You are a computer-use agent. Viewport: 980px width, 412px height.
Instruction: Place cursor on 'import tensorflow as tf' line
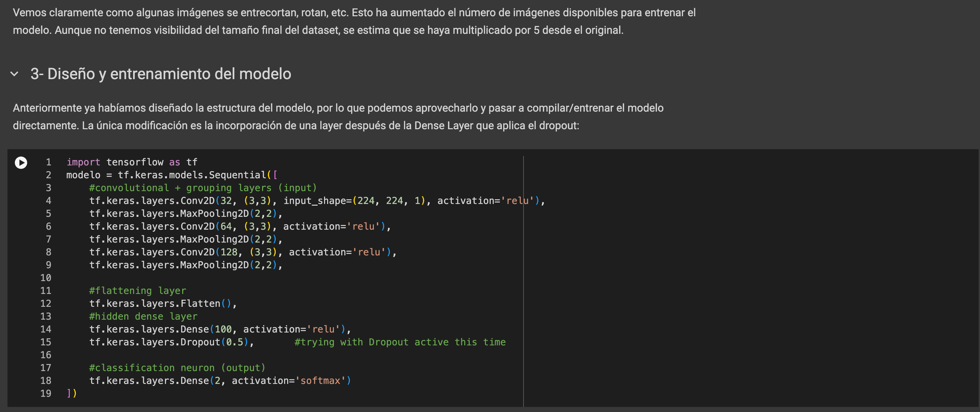point(132,162)
